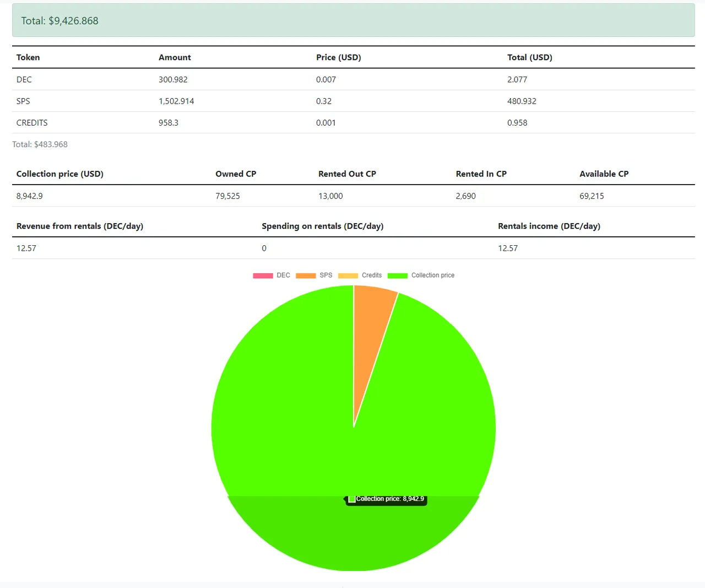This screenshot has width=705, height=588.
Task: Click the Spending on rentals header
Action: (x=323, y=226)
